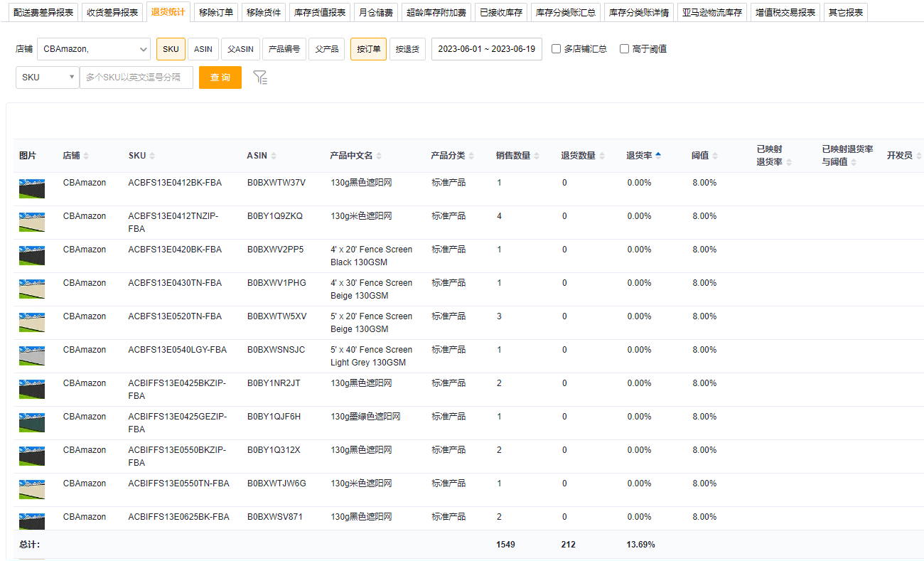Sort the 阈值 column
This screenshot has height=561, width=924.
(x=715, y=156)
